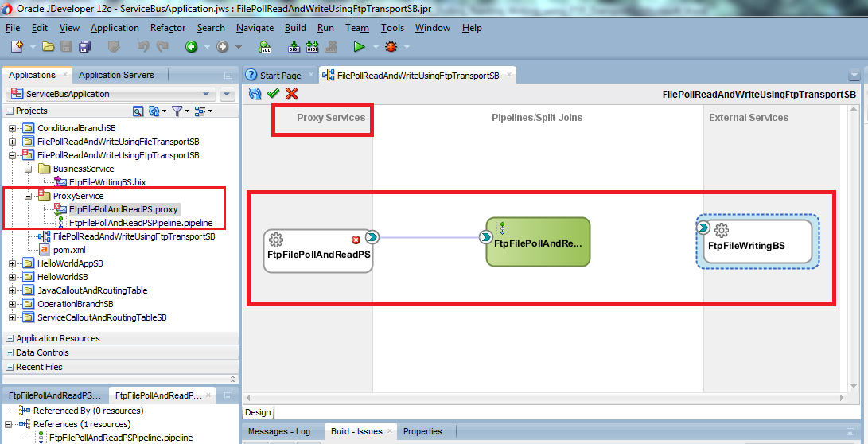Viewport: 868px width, 444px height.
Task: Click the Projects filter funnel icon
Action: pos(177,111)
